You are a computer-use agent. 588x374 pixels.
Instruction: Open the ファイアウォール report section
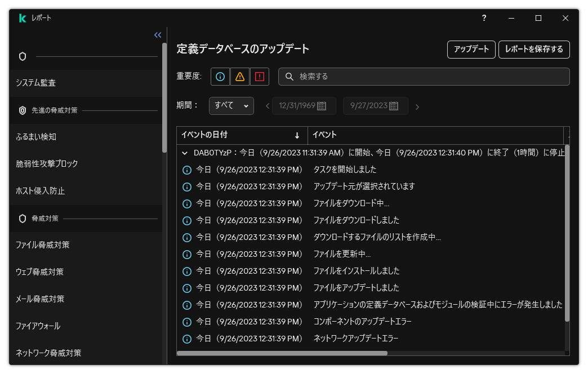pos(37,326)
